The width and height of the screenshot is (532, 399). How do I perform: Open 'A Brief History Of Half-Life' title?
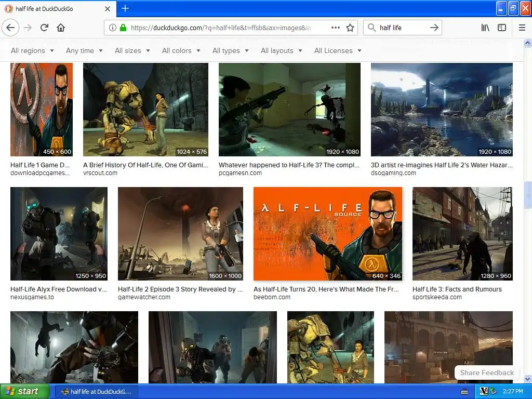pyautogui.click(x=145, y=165)
